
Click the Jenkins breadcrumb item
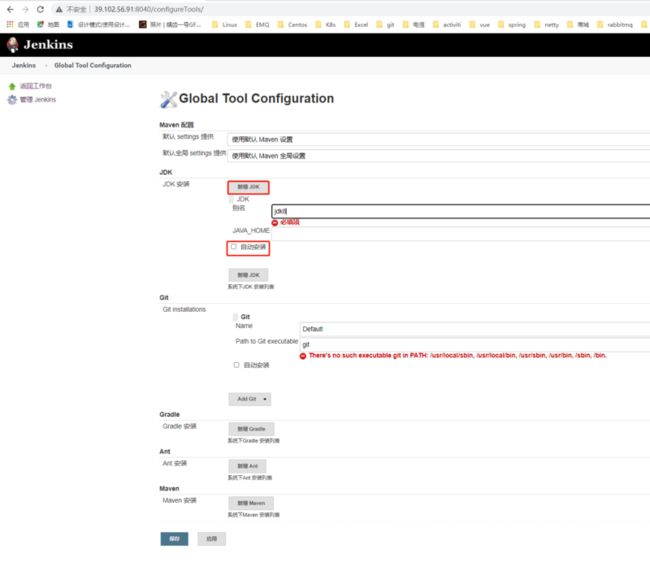point(24,66)
